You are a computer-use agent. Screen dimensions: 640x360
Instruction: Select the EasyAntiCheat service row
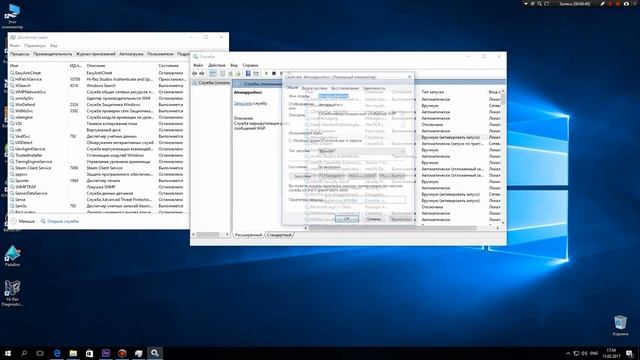coord(99,73)
